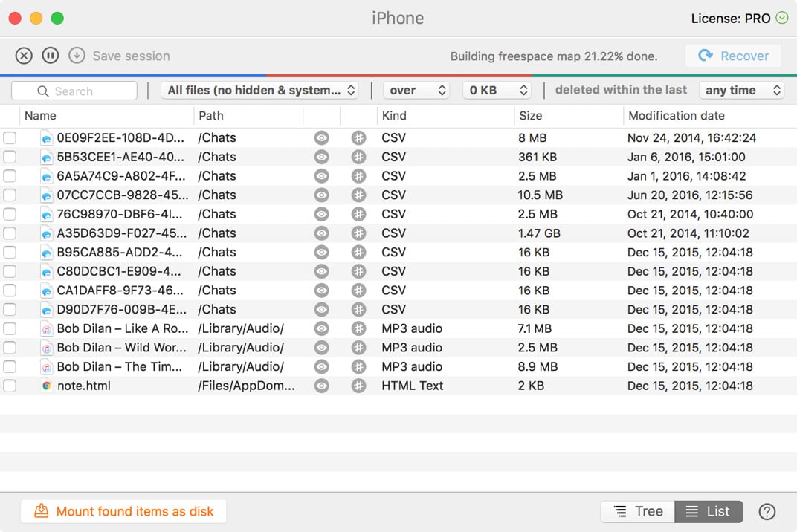Select checkbox for A35D63D9-F027-45 file
This screenshot has width=797, height=532.
point(10,233)
